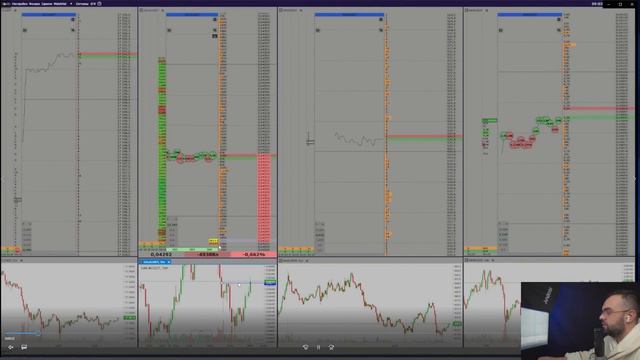Image resolution: width=640 pixels, height=360 pixels.
Task: Click the application logo in the title bar
Action: (6, 3)
